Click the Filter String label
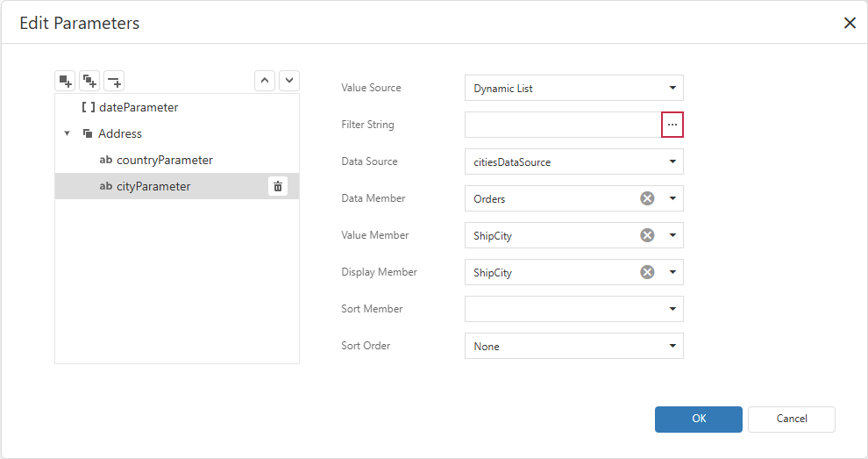 click(x=367, y=125)
